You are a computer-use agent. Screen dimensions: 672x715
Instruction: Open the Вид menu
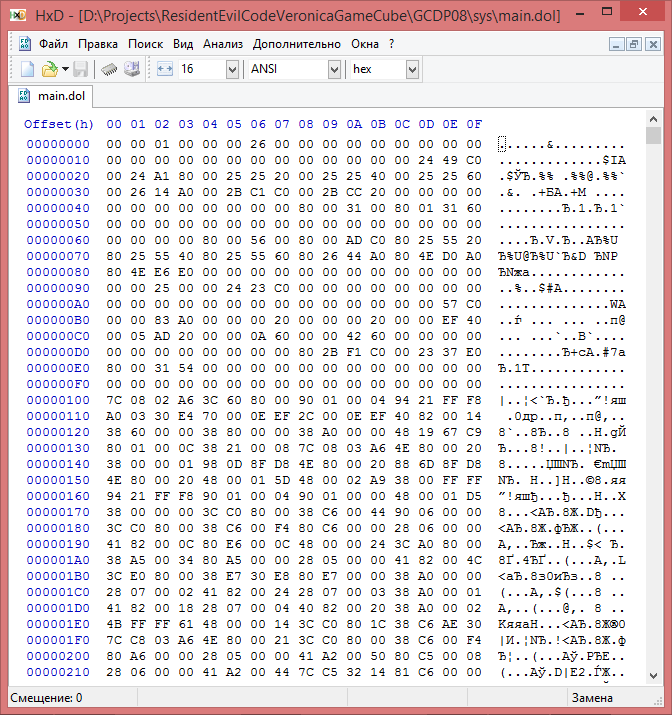183,44
